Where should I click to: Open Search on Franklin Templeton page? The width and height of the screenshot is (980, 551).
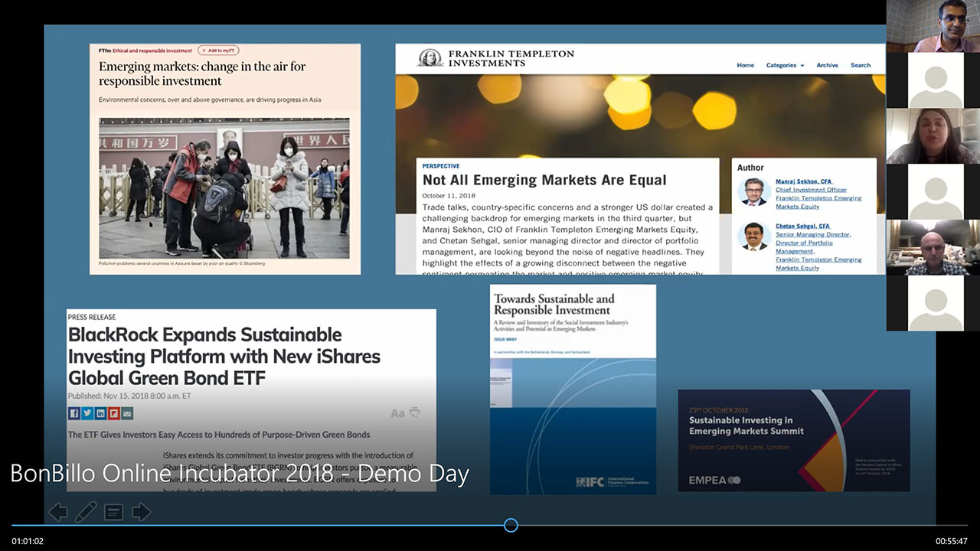[x=861, y=65]
